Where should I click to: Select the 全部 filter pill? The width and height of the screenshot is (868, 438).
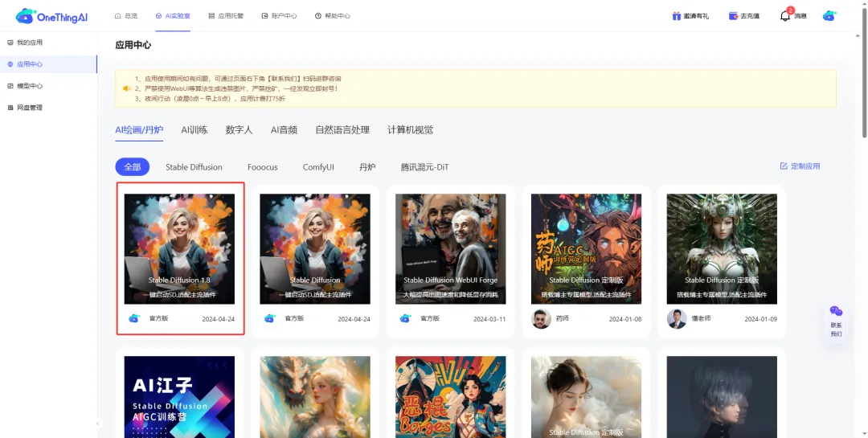point(133,166)
